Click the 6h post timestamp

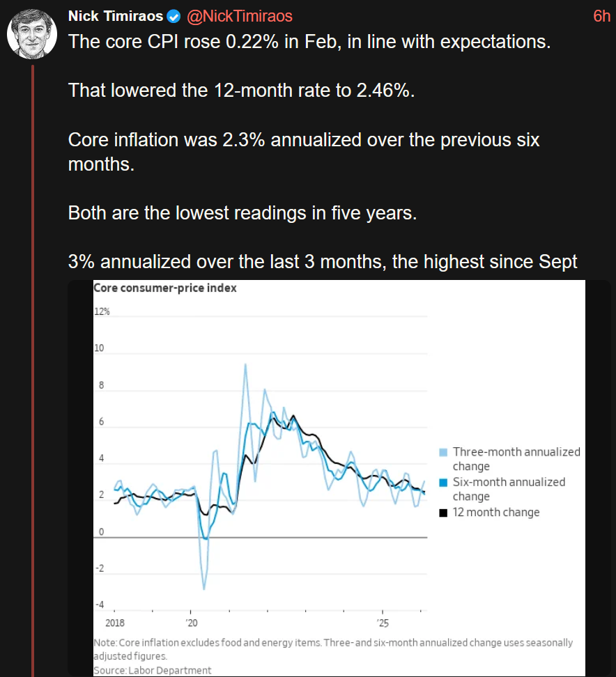(x=601, y=16)
